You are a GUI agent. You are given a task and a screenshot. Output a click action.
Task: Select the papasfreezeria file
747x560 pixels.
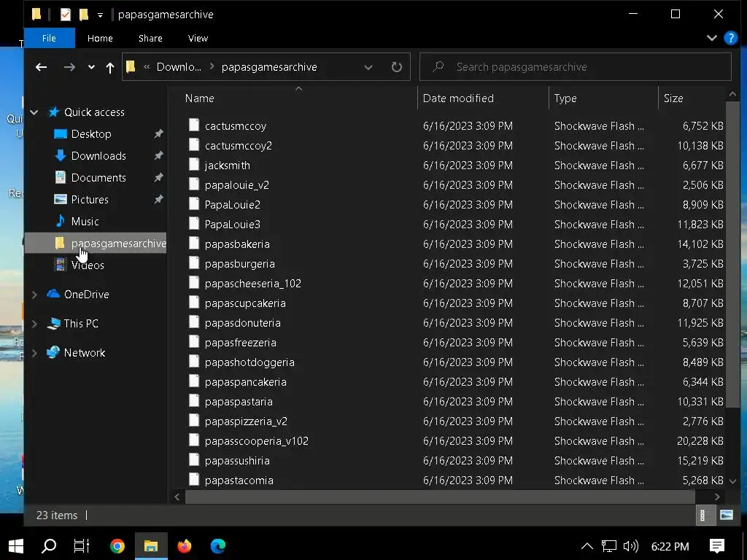[241, 343]
